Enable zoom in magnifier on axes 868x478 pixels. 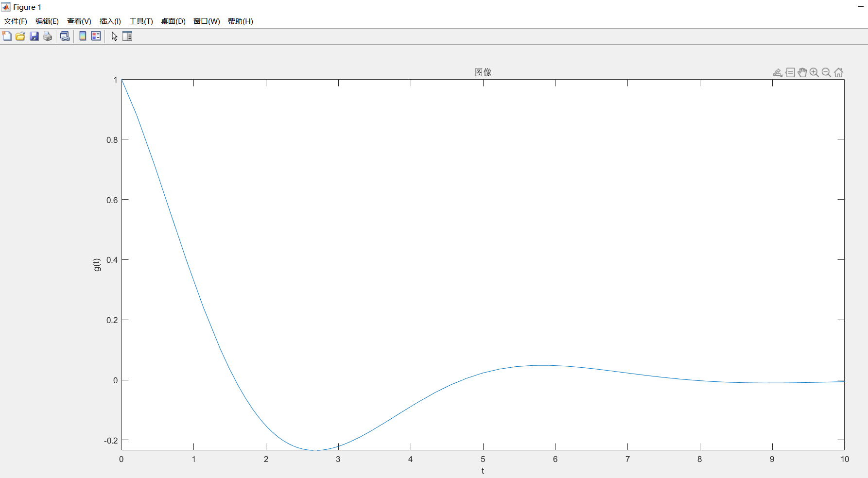pos(815,72)
